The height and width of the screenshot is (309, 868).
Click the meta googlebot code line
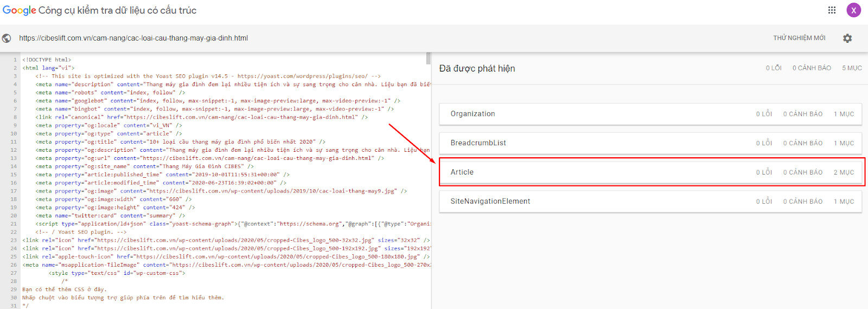218,100
